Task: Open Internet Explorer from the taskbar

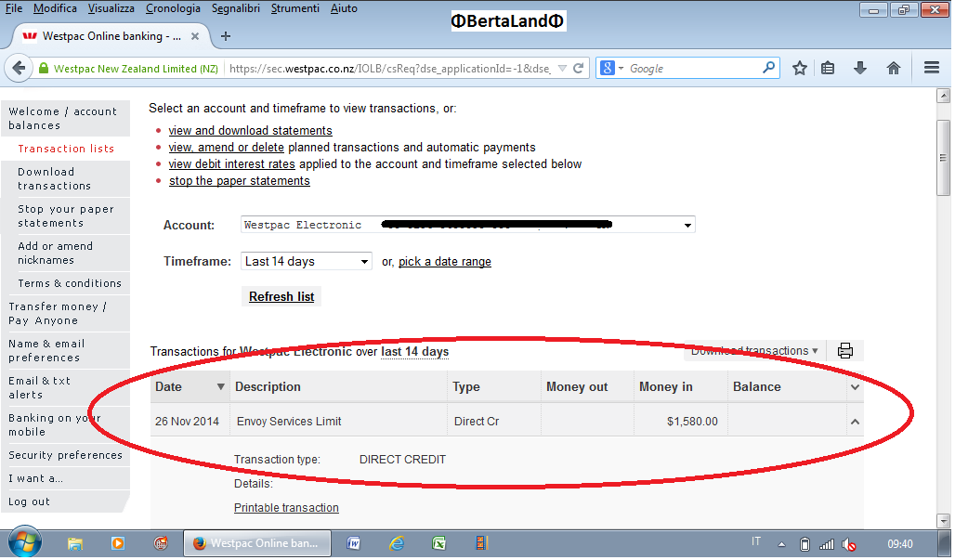Action: point(397,543)
